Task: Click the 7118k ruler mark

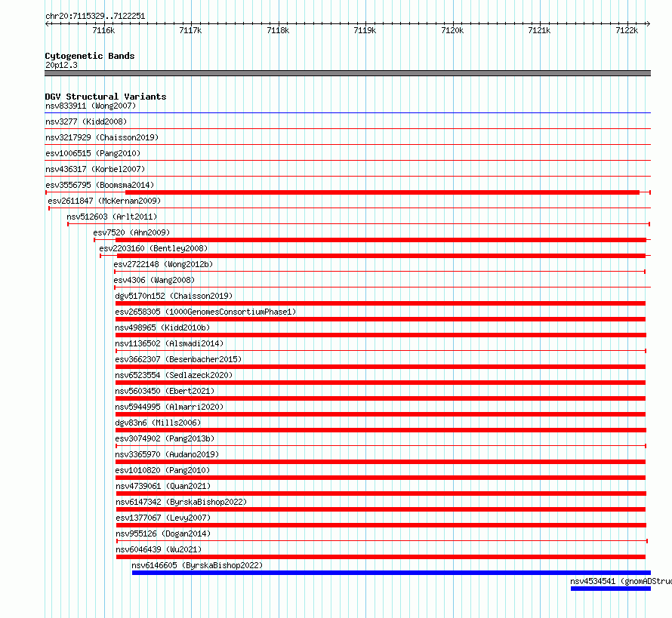Action: [278, 30]
